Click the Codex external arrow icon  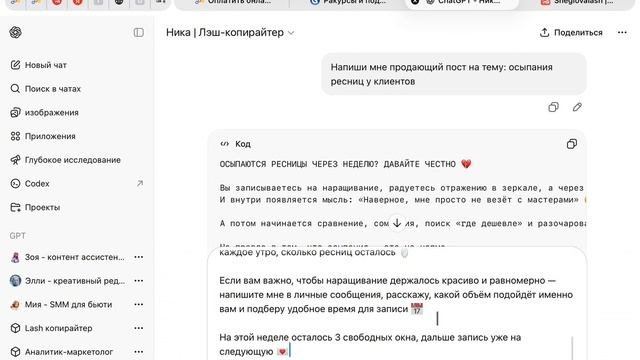point(140,183)
